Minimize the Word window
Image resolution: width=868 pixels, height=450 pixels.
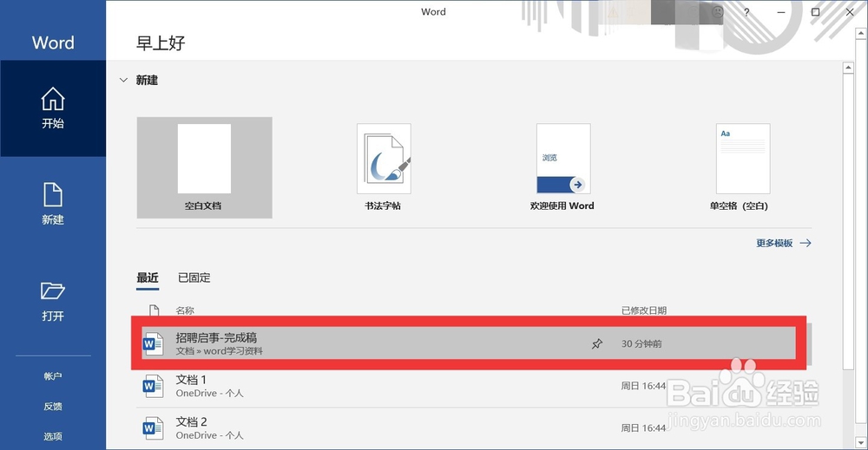click(x=780, y=12)
